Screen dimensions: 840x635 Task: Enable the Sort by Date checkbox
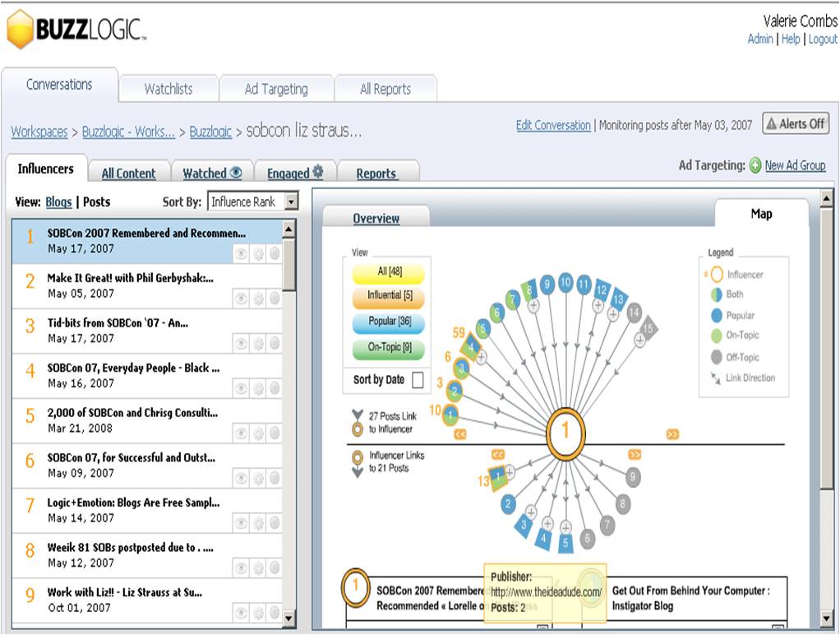[x=418, y=380]
